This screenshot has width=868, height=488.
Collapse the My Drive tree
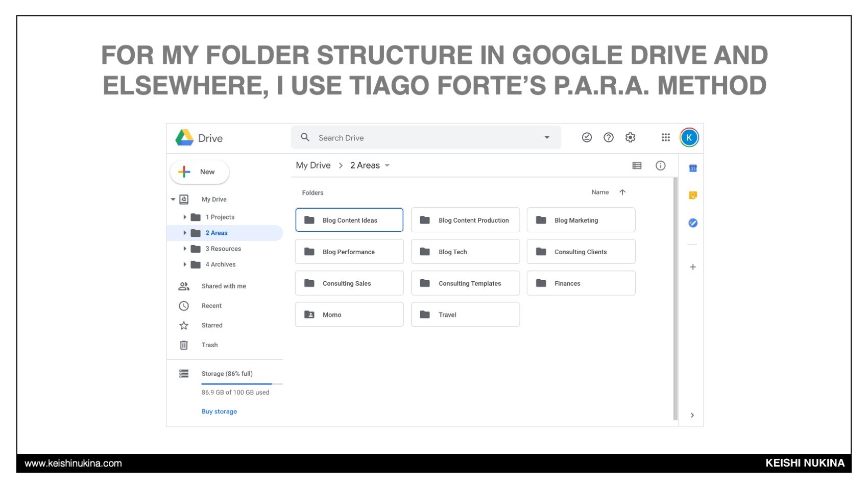[x=173, y=200]
